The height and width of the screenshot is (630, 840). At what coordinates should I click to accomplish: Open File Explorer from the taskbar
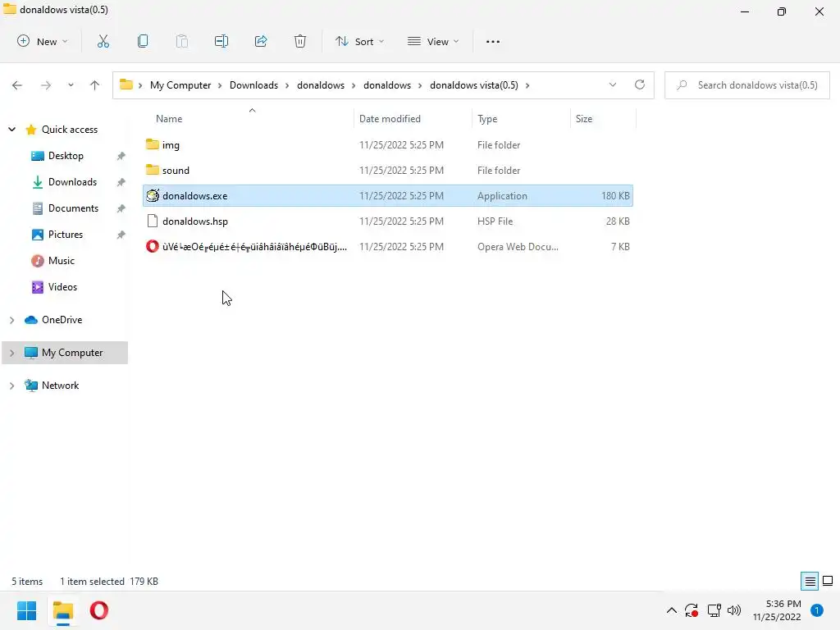point(62,610)
